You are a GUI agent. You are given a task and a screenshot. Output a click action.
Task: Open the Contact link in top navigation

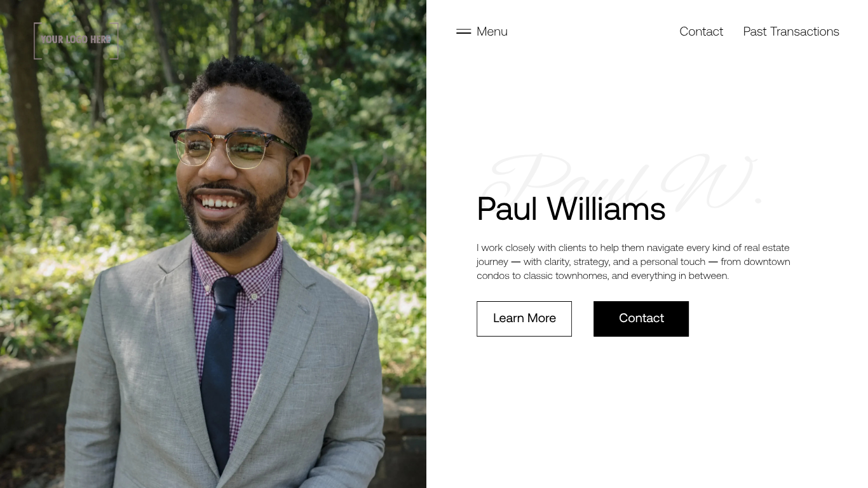(x=701, y=31)
